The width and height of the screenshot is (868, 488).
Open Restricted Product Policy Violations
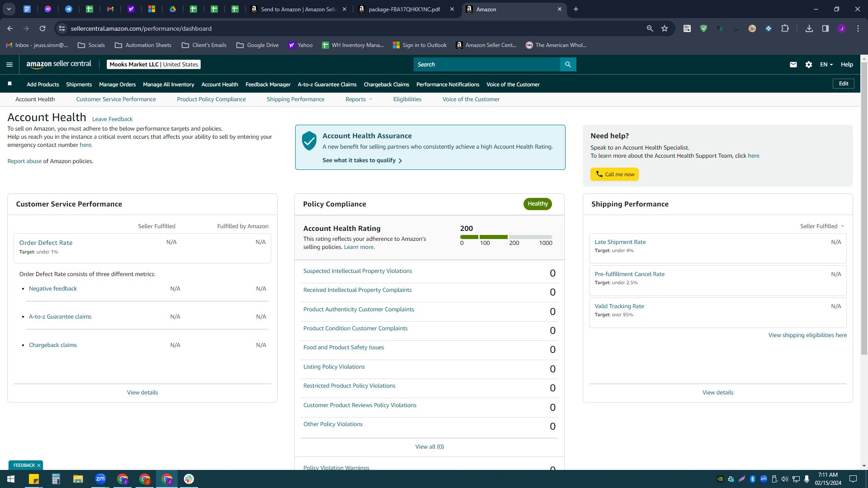(x=349, y=386)
